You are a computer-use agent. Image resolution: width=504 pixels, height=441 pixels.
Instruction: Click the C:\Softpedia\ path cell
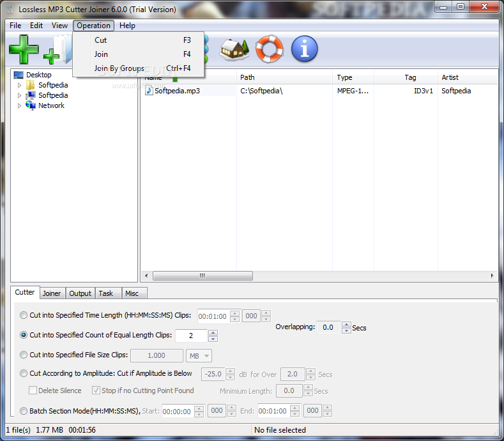pos(261,91)
